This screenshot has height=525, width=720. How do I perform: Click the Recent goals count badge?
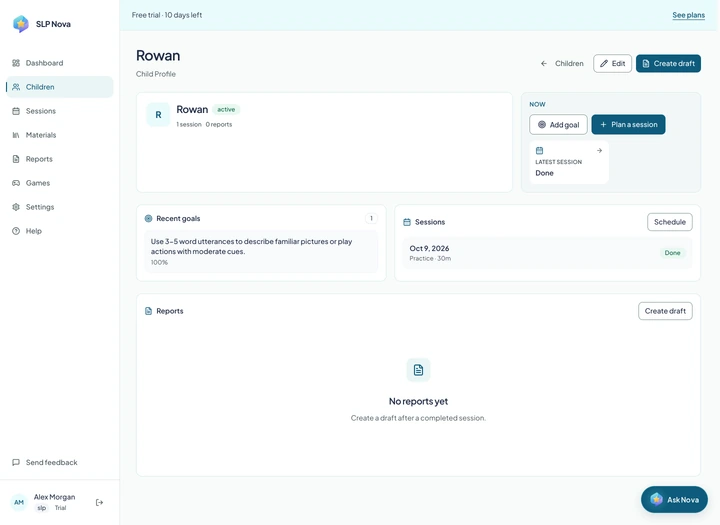point(371,218)
